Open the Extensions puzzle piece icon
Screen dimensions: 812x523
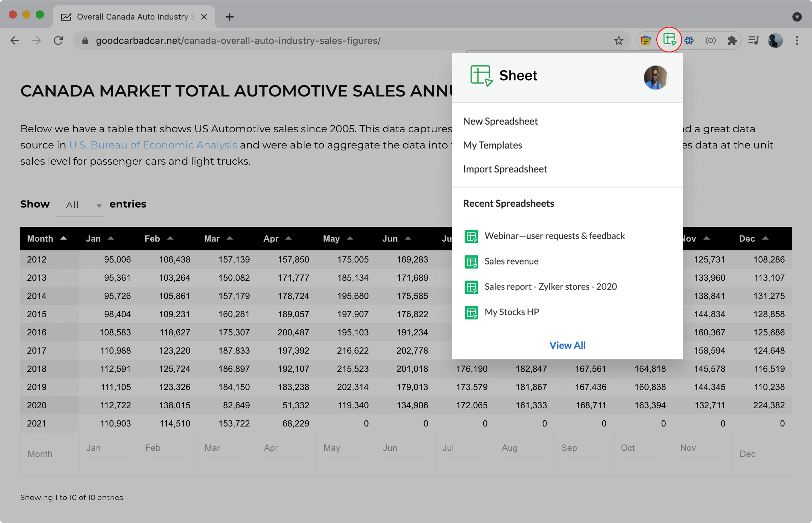coord(732,41)
